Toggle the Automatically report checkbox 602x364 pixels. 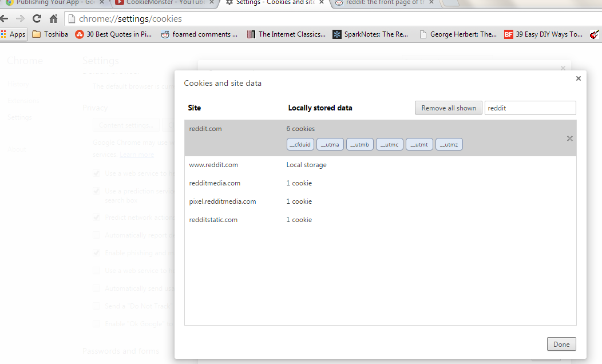coord(96,235)
